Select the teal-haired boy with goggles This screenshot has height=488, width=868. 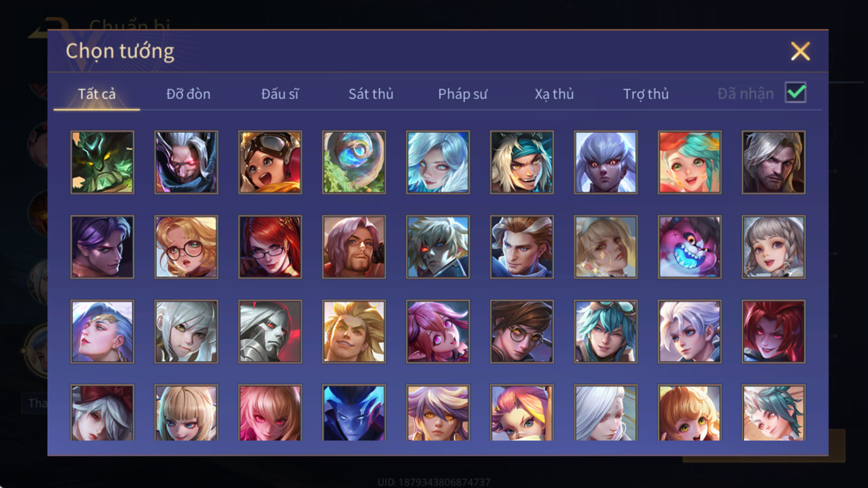pos(605,331)
